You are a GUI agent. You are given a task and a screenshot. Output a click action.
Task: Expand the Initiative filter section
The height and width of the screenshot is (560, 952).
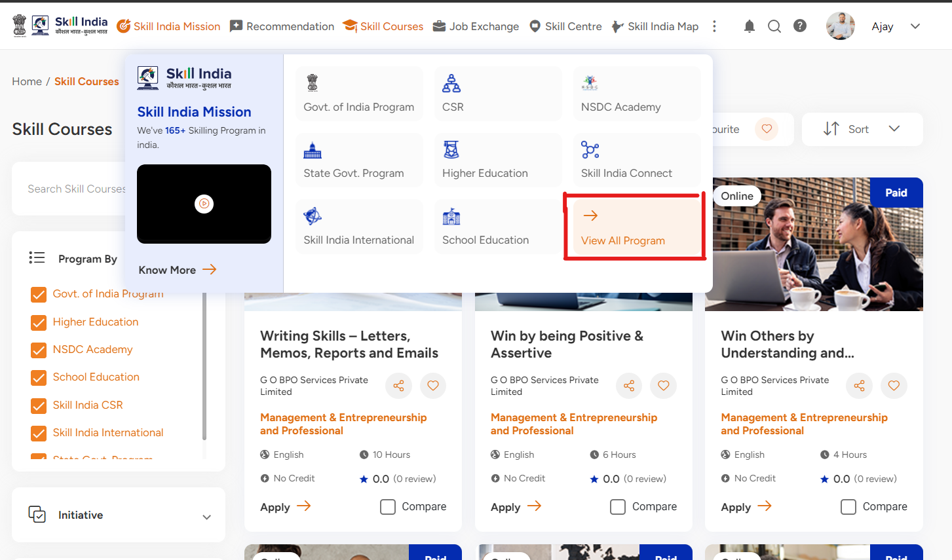click(x=206, y=517)
